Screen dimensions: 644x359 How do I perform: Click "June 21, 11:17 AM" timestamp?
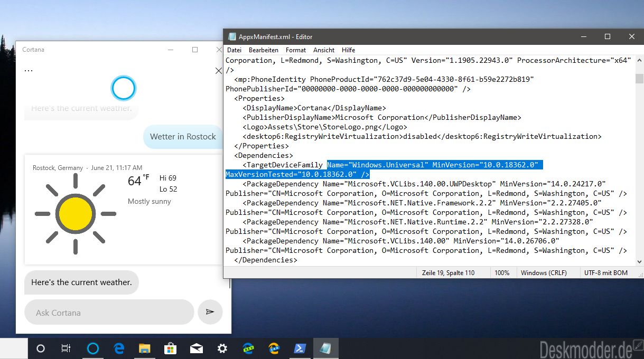tap(116, 168)
